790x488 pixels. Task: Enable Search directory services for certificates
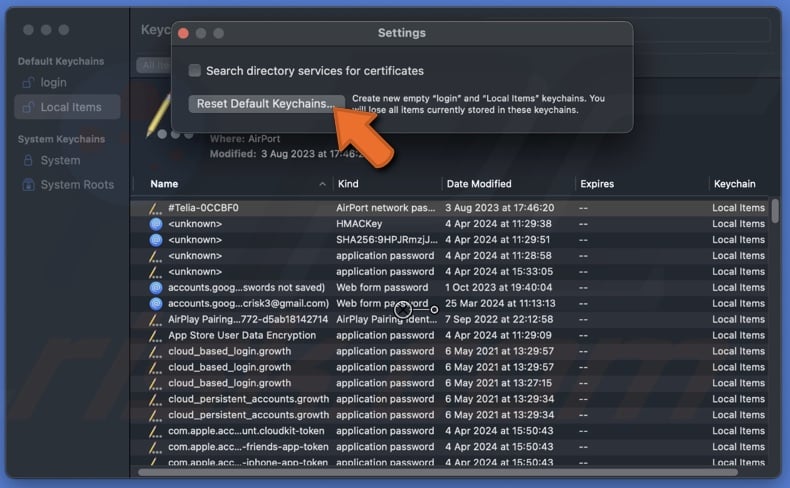[x=195, y=71]
